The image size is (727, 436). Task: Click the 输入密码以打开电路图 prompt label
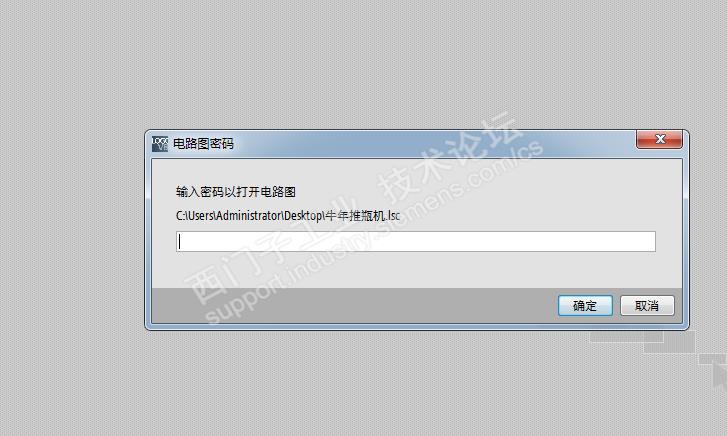pos(236,192)
